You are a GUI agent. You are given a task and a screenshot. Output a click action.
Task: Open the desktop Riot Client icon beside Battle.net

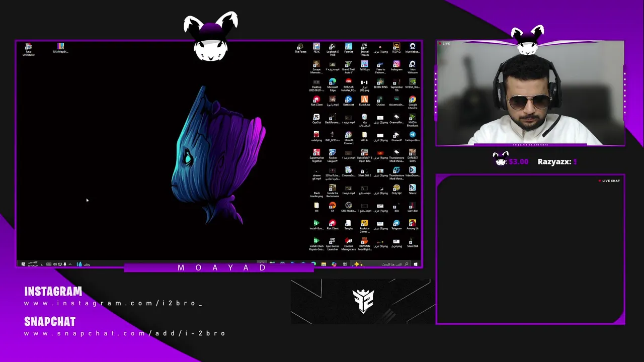(316, 101)
